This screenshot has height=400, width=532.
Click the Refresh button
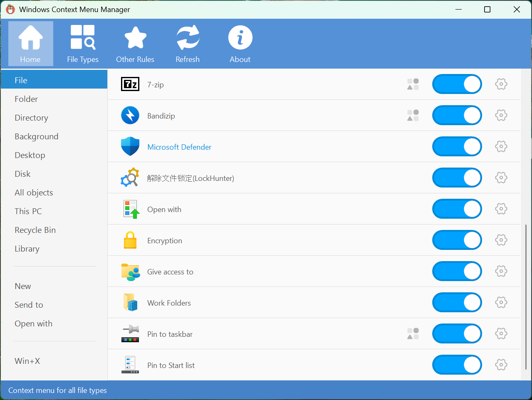click(x=188, y=44)
